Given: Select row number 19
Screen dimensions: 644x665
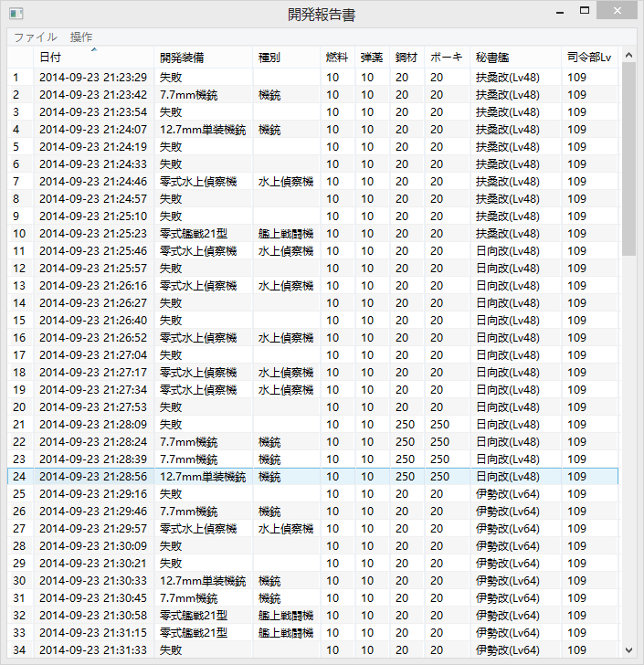Looking at the screenshot, I should pyautogui.click(x=19, y=390).
